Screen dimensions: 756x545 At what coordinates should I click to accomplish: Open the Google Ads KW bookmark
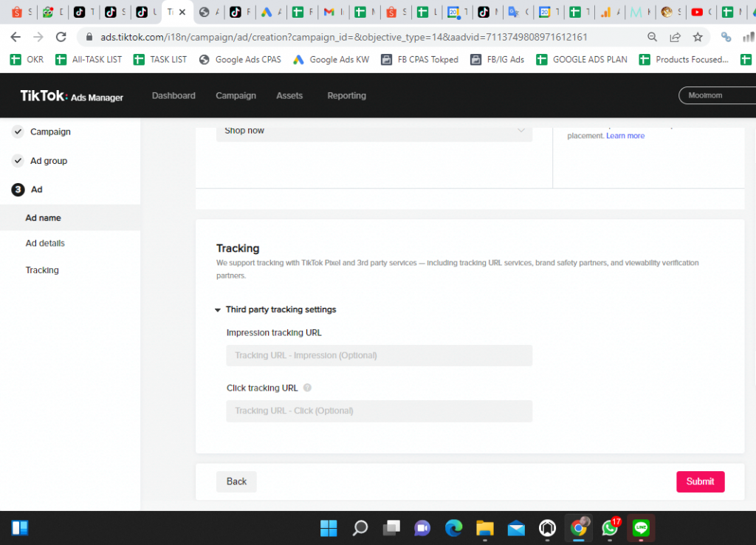pyautogui.click(x=331, y=60)
